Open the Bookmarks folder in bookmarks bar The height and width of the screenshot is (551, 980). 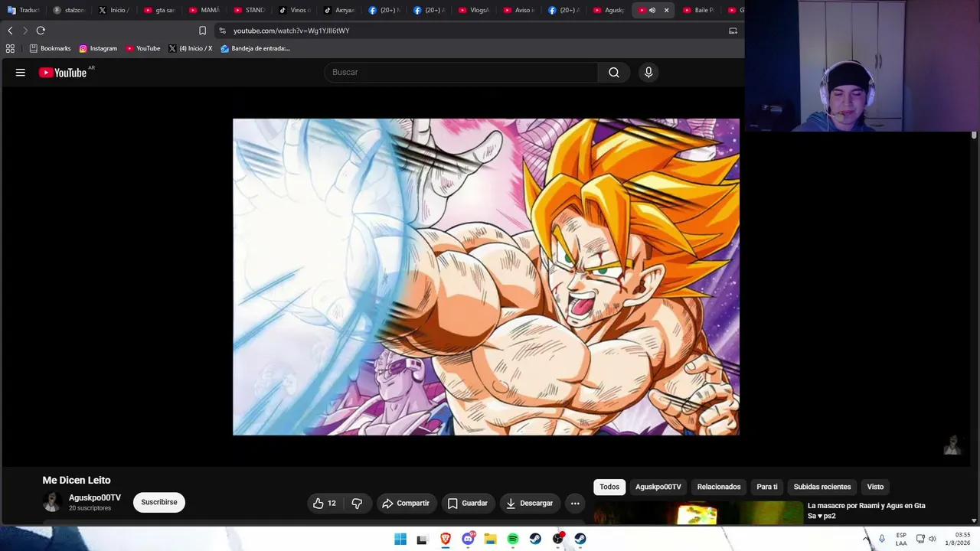pos(50,48)
